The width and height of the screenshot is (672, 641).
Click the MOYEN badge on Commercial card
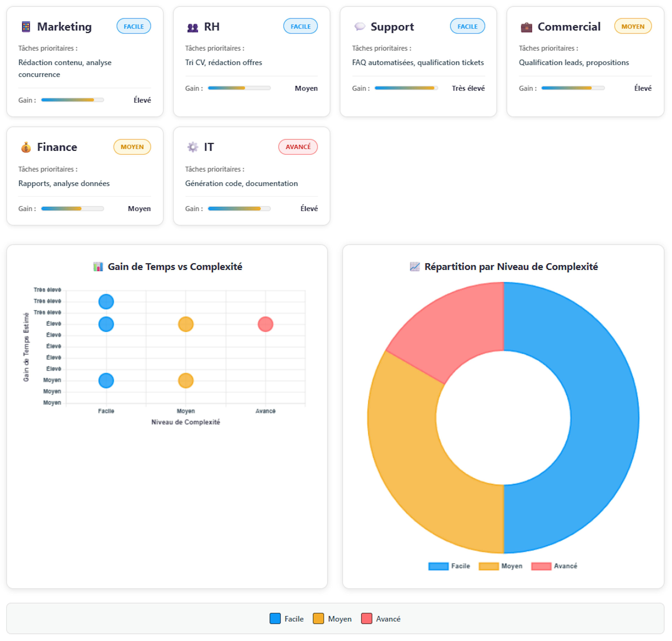[633, 26]
